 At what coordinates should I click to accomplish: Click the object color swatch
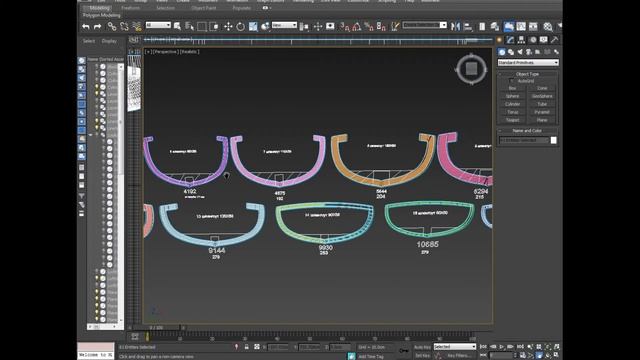[x=553, y=140]
